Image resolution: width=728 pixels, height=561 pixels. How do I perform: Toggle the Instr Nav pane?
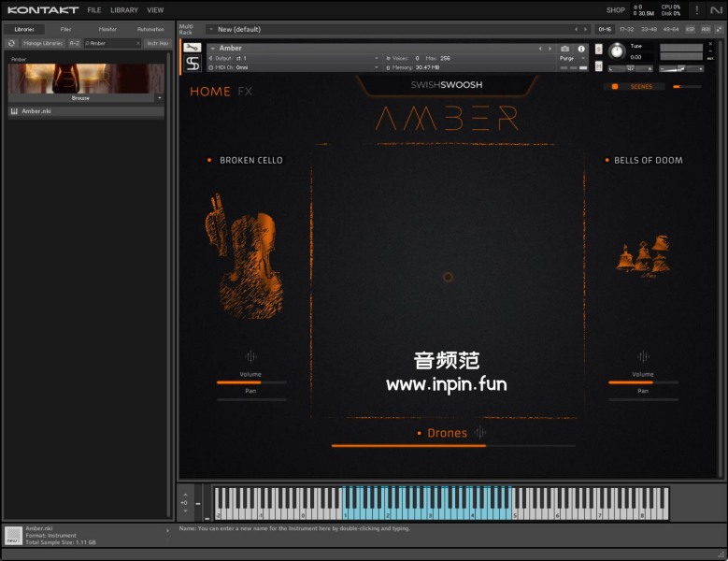click(x=157, y=43)
